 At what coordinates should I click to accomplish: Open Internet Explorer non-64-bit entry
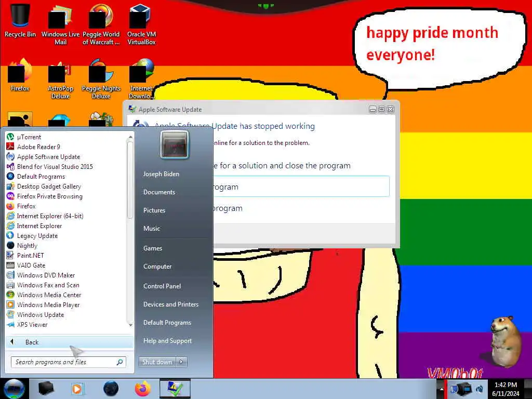click(x=39, y=226)
